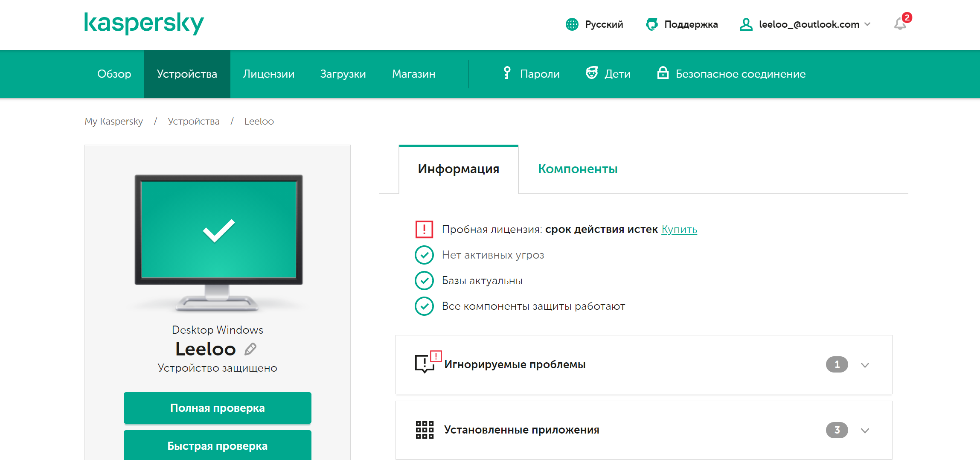Click the Устройства breadcrumb link
Screen dimensions: 980x460
(194, 121)
